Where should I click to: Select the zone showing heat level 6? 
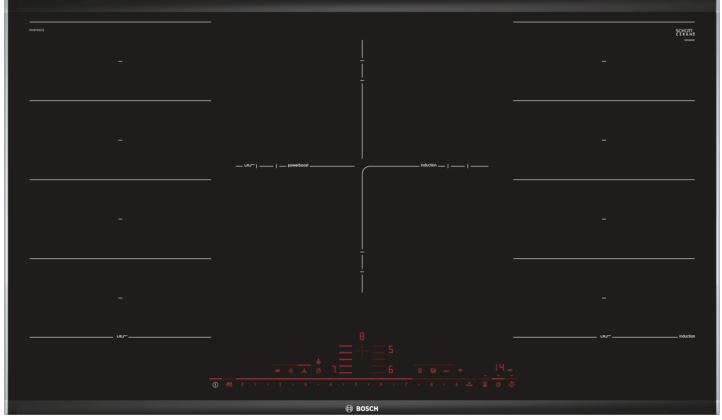(391, 371)
